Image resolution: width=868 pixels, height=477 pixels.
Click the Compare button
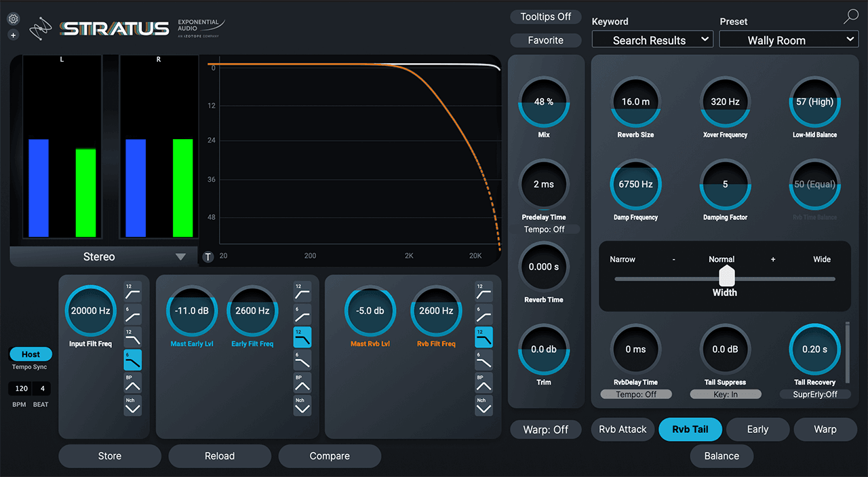[x=330, y=456]
